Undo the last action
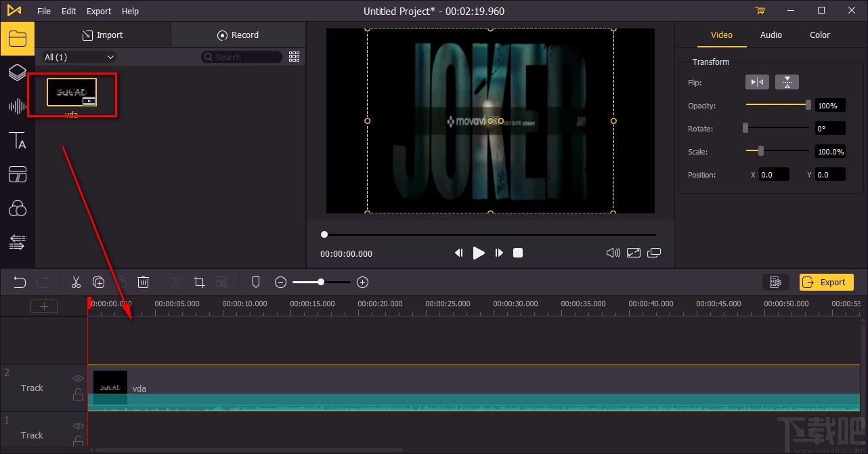 click(x=20, y=283)
